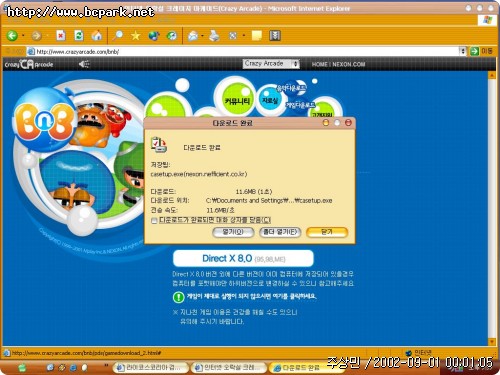Image resolution: width=500 pixels, height=375 pixels.
Task: Click the first quick launch icon on taskbar
Action: pos(50,367)
